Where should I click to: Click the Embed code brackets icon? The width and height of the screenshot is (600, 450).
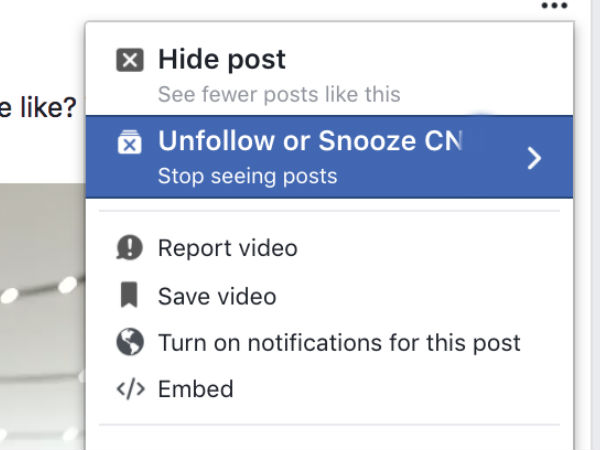[x=130, y=389]
